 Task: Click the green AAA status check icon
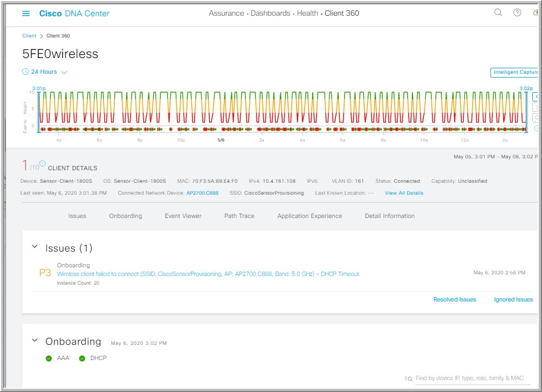(49, 358)
